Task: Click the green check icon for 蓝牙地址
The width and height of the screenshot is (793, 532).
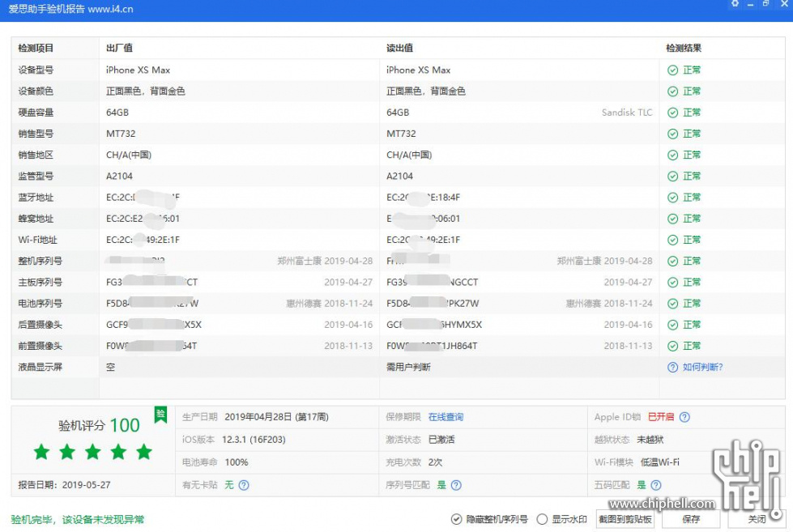Action: click(672, 198)
